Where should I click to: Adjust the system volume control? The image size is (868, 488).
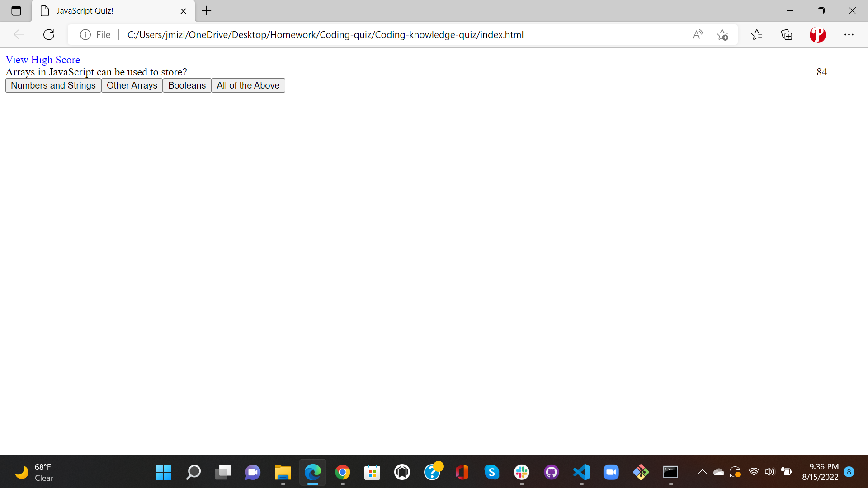pos(770,472)
